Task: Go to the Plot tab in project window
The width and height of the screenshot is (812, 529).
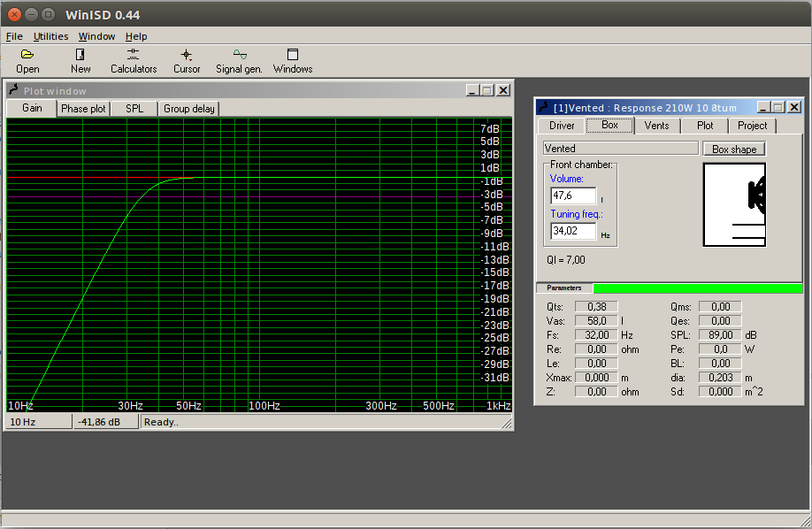Action: pos(705,126)
